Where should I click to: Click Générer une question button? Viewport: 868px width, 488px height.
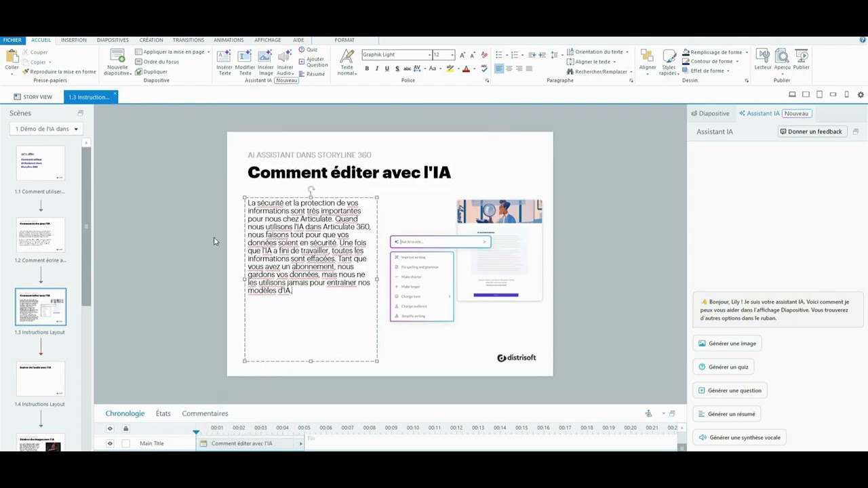click(730, 390)
